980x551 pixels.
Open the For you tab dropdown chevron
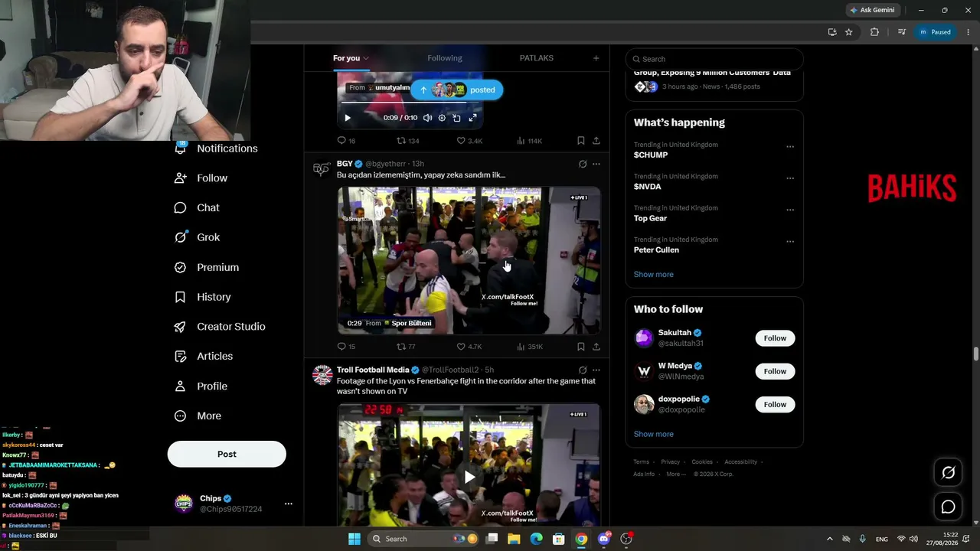366,58
